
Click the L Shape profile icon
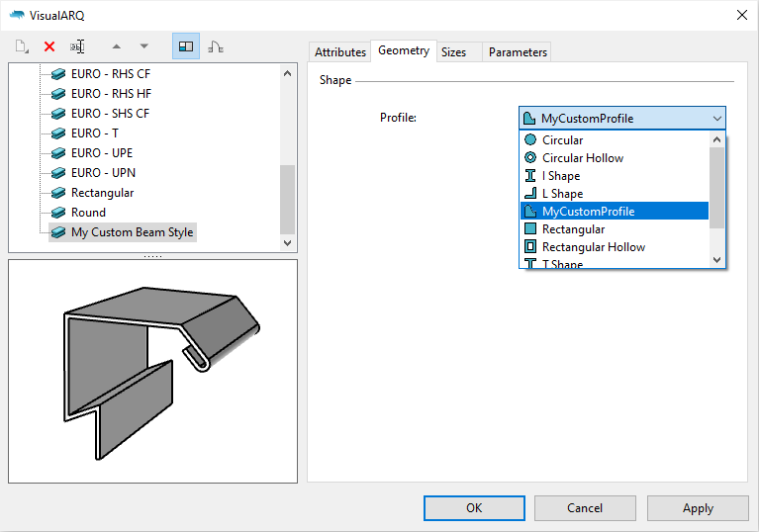[530, 194]
